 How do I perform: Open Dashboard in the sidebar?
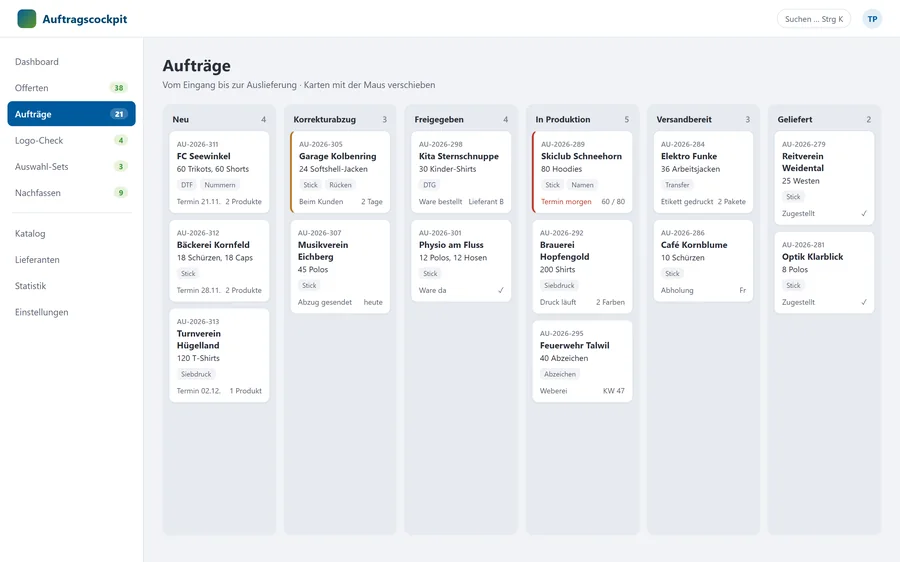[x=71, y=61]
